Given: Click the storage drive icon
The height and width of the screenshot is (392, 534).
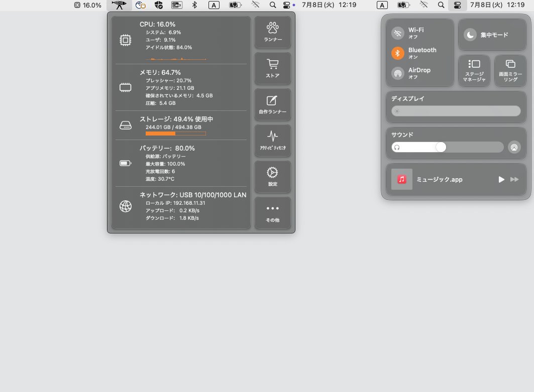Looking at the screenshot, I should (x=125, y=125).
